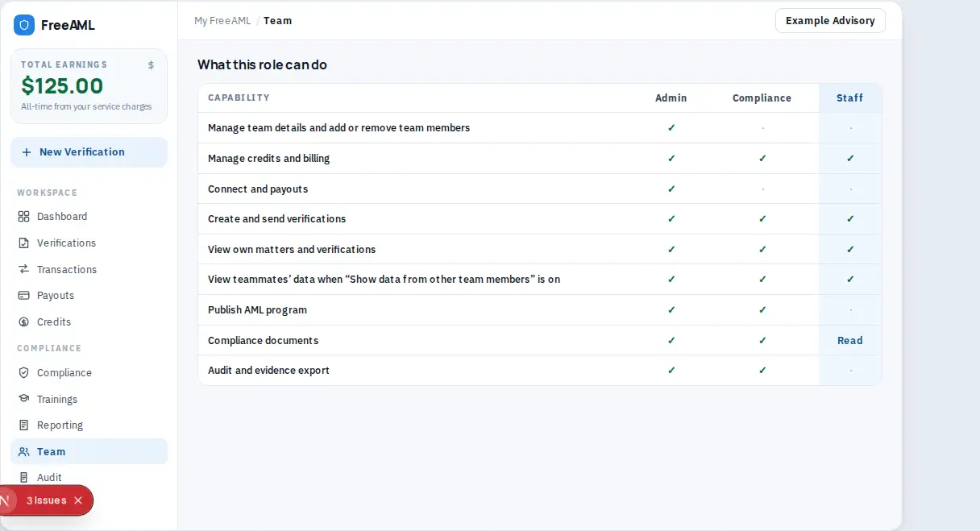
Task: Click the Transactions arrows icon
Action: (23, 270)
